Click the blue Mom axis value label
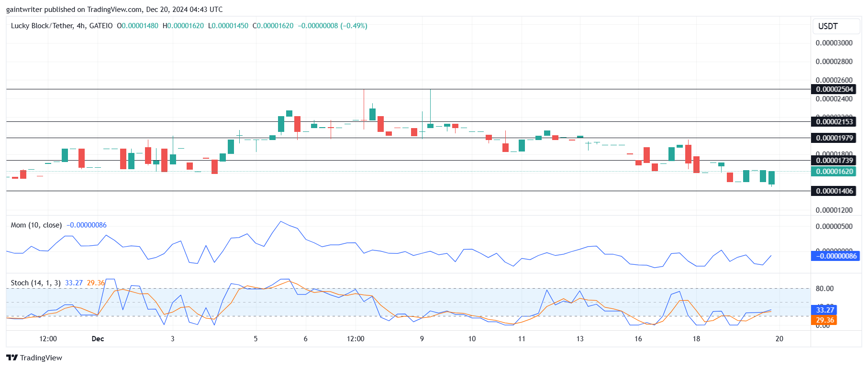This screenshot has height=368, width=868. 835,256
